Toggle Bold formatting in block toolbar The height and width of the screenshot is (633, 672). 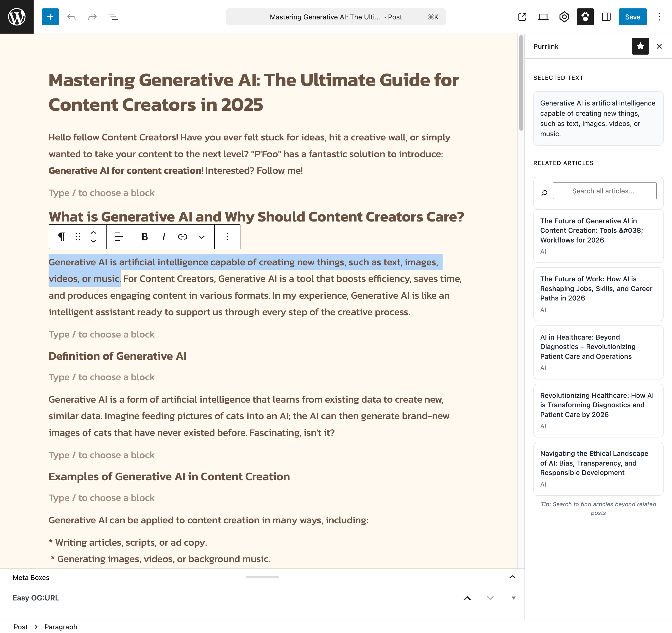[x=145, y=236]
